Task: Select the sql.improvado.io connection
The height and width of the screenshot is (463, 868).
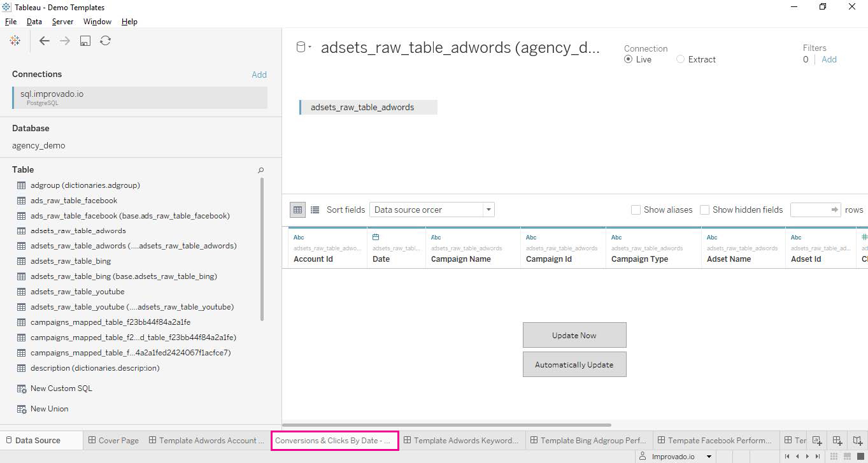Action: click(139, 97)
